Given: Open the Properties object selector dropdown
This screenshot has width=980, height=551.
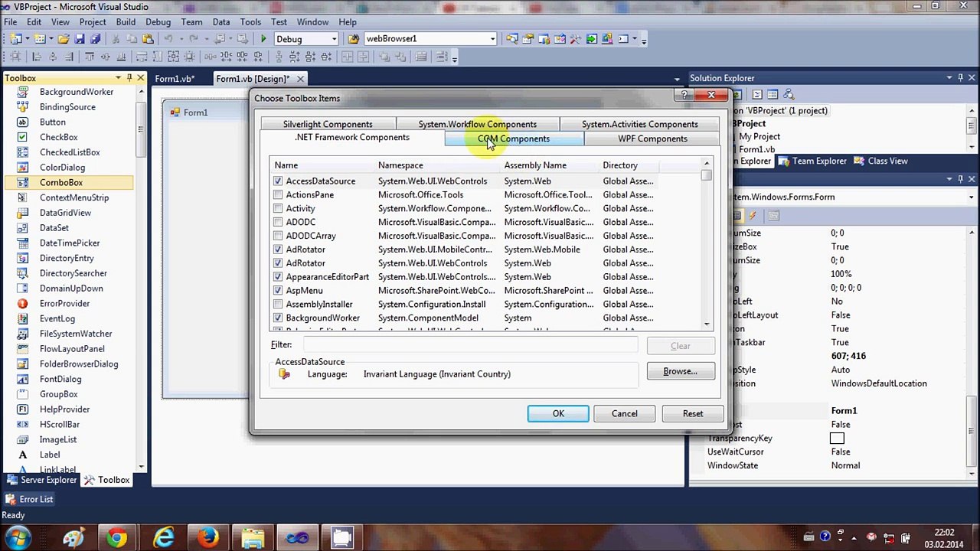Looking at the screenshot, I should pyautogui.click(x=971, y=197).
